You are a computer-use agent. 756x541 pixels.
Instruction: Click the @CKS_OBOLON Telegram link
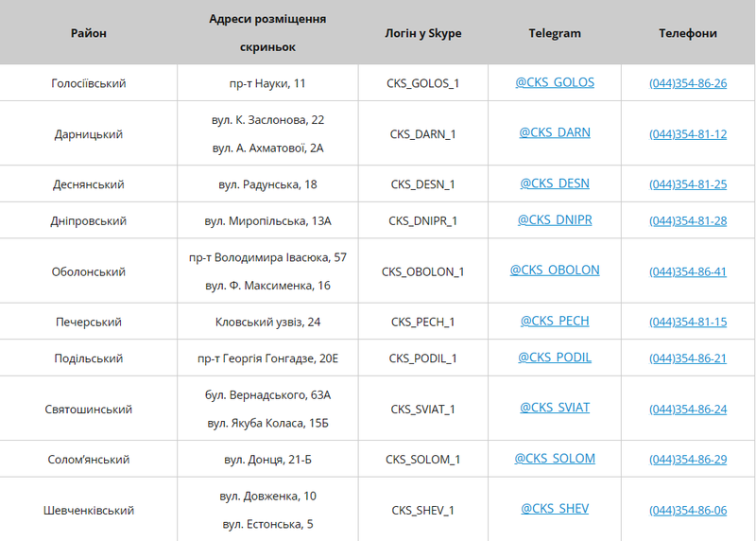click(x=555, y=270)
